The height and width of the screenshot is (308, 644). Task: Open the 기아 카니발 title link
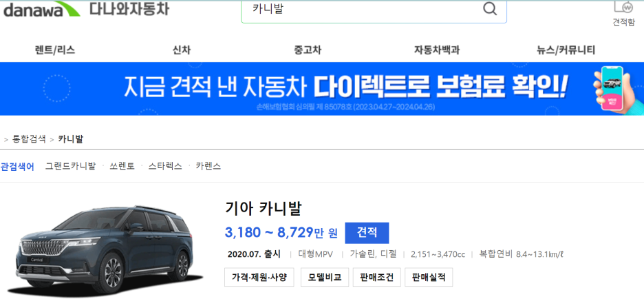pos(264,209)
